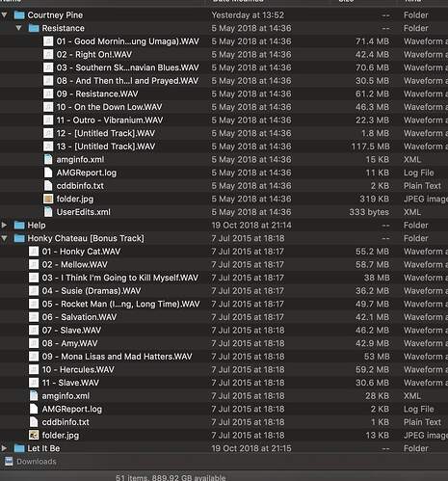The width and height of the screenshot is (448, 481).
Task: Select 09 - Mona Lisas and Mad Hatters.WAV
Action: pyautogui.click(x=117, y=357)
